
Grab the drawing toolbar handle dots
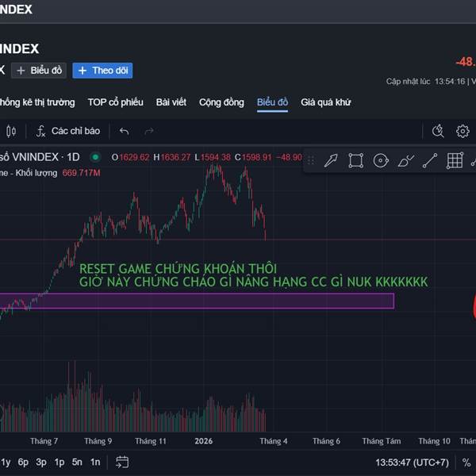click(311, 160)
